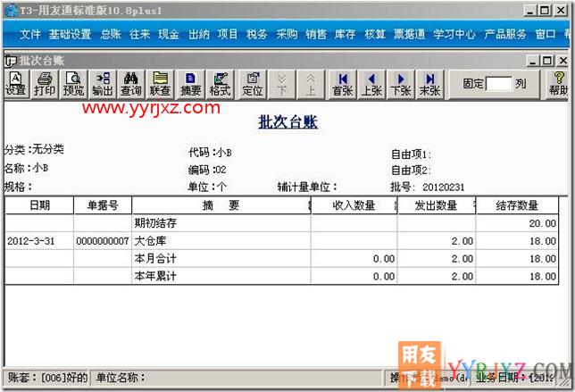The image size is (575, 392).
Task: Open the 总账 menu
Action: tap(111, 34)
